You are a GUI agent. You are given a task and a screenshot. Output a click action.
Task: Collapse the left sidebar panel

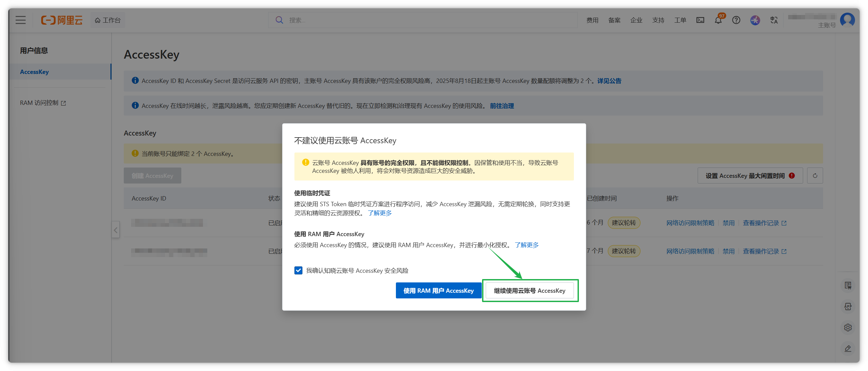coord(115,230)
